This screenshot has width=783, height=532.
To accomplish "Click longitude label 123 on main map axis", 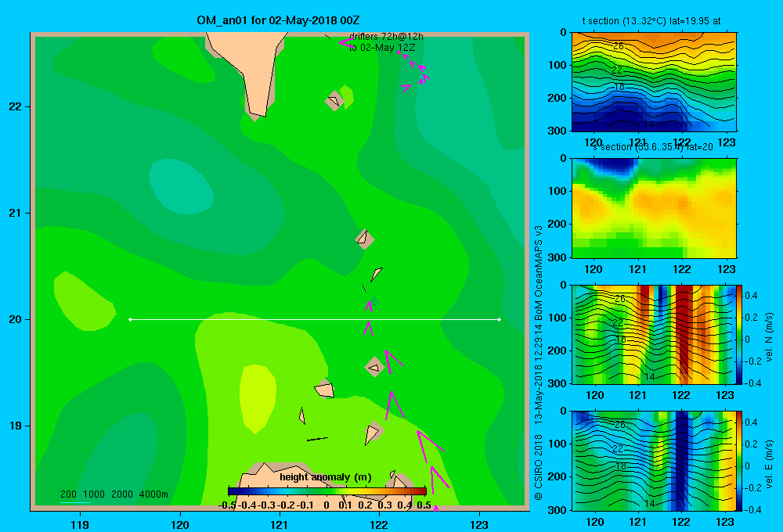I will pos(479,524).
